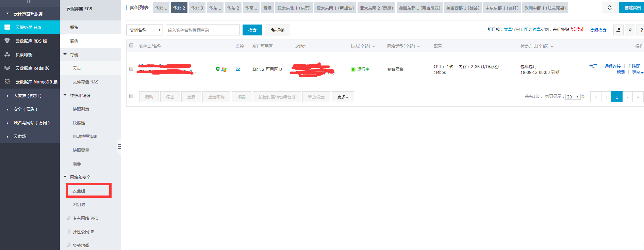Collapse the 快照和镜像 group
644x250 pixels.
90,95
